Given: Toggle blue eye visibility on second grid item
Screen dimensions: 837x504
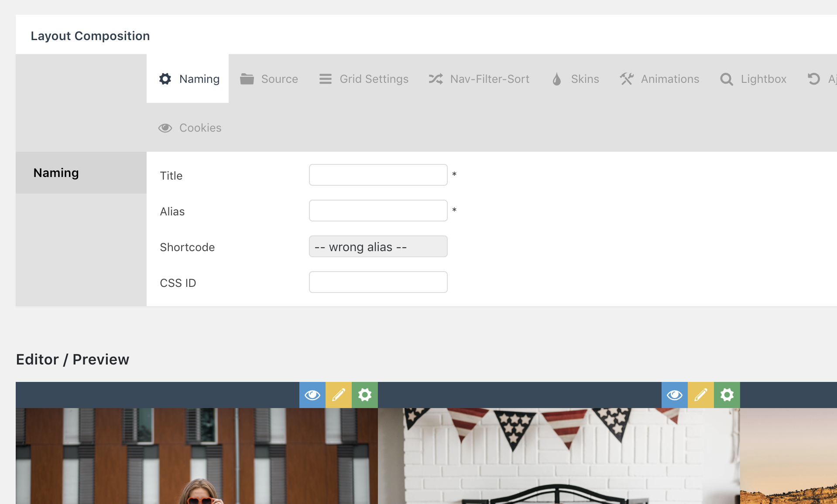Looking at the screenshot, I should [675, 395].
